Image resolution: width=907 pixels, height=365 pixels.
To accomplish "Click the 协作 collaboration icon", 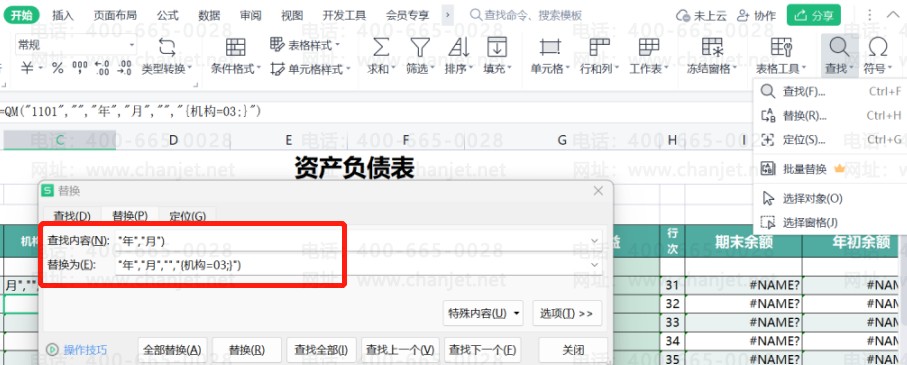I will click(743, 16).
